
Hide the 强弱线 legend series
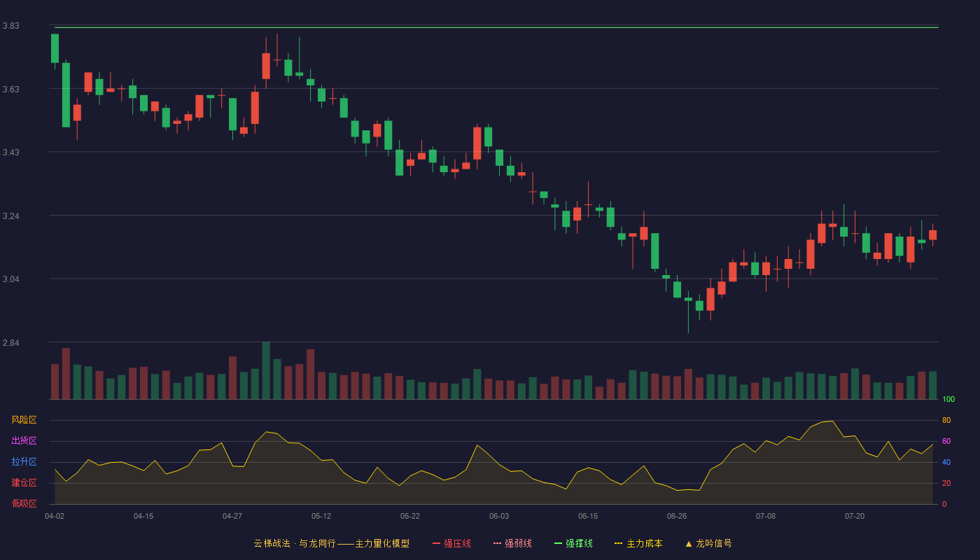click(x=512, y=543)
